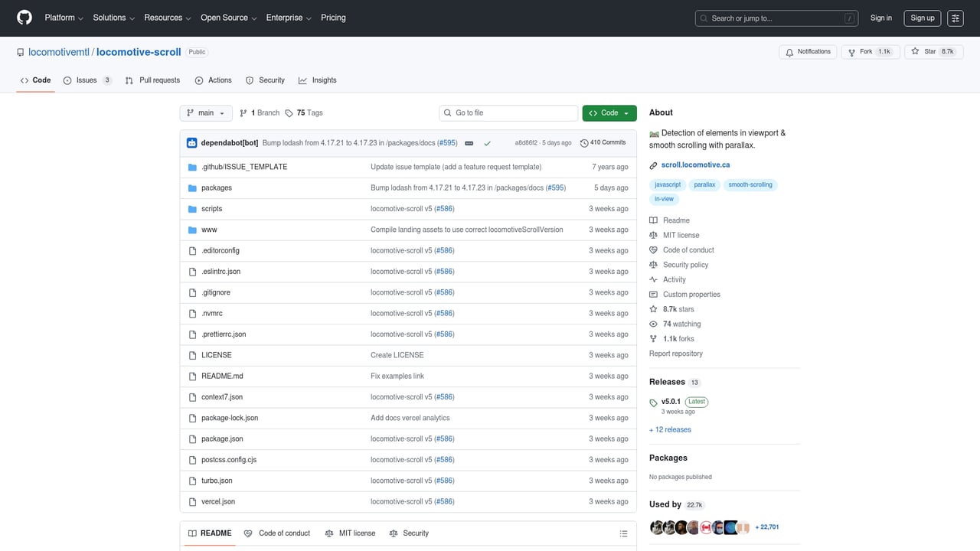
Task: Open the green Code dropdown button
Action: 609,112
